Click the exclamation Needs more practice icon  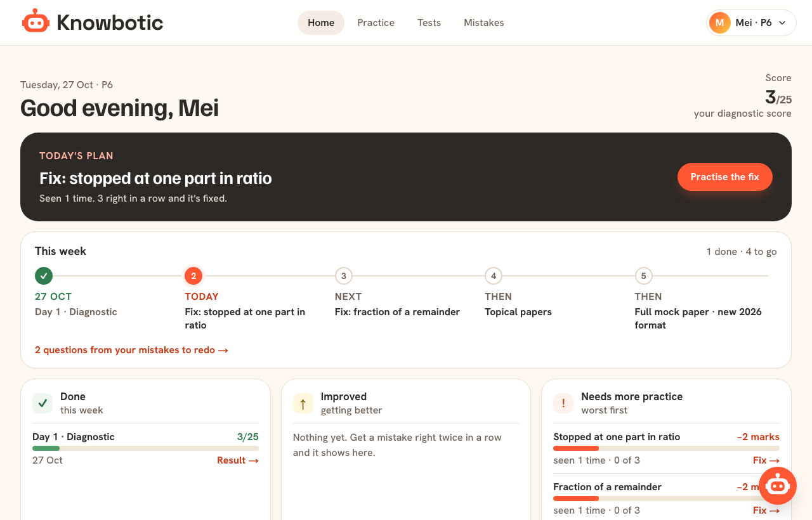click(563, 403)
